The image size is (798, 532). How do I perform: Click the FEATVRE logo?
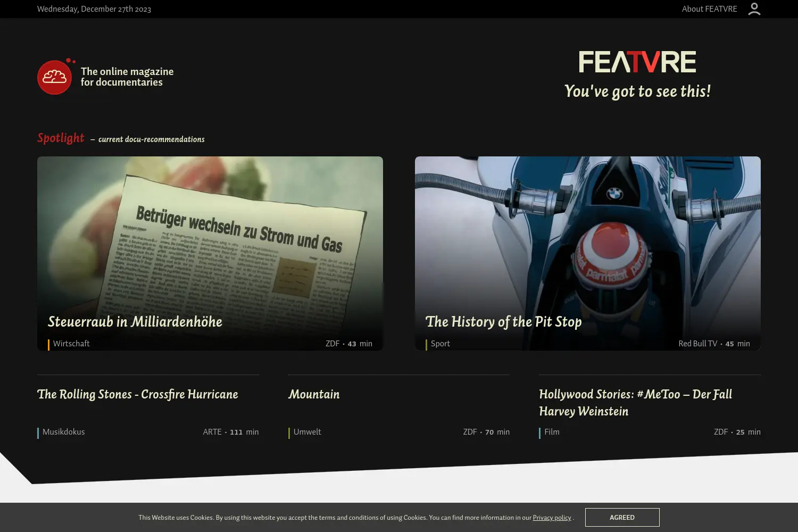(x=637, y=62)
